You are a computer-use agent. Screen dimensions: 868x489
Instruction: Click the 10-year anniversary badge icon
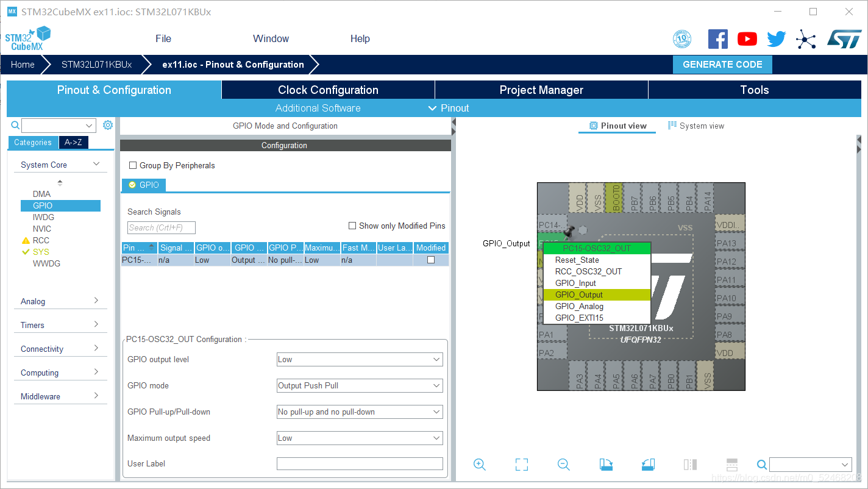coord(682,40)
